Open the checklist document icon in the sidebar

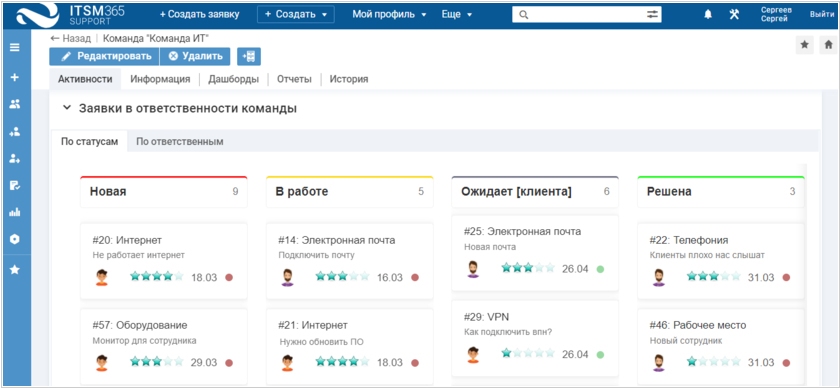click(14, 185)
